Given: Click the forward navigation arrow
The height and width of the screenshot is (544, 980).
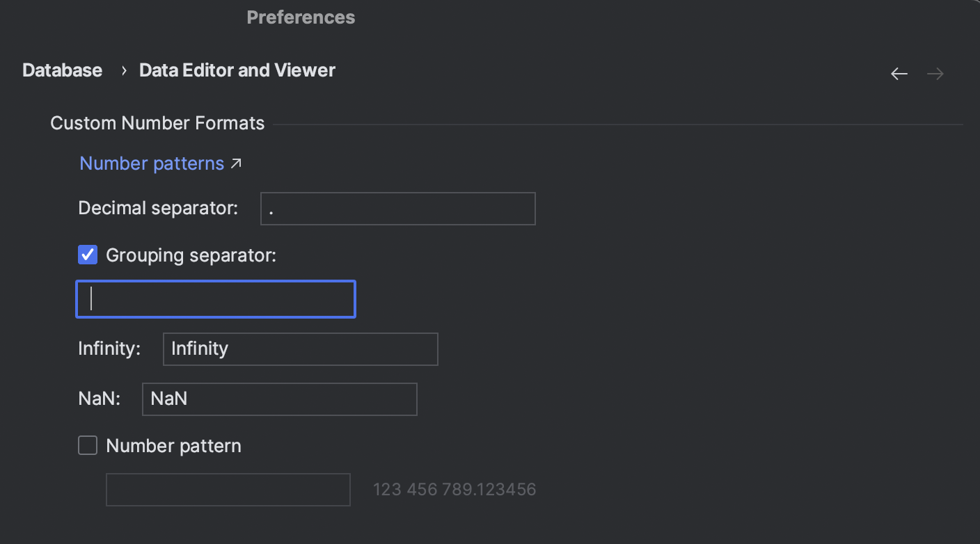Looking at the screenshot, I should coord(935,74).
